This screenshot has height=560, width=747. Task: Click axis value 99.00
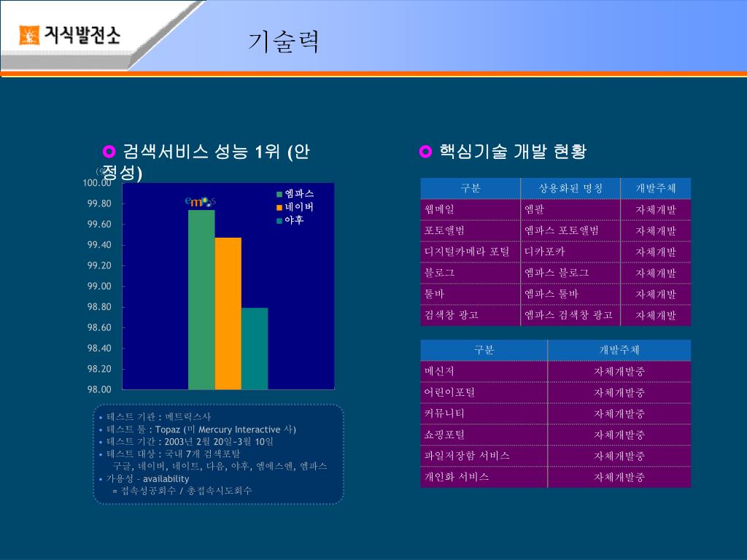tap(99, 286)
